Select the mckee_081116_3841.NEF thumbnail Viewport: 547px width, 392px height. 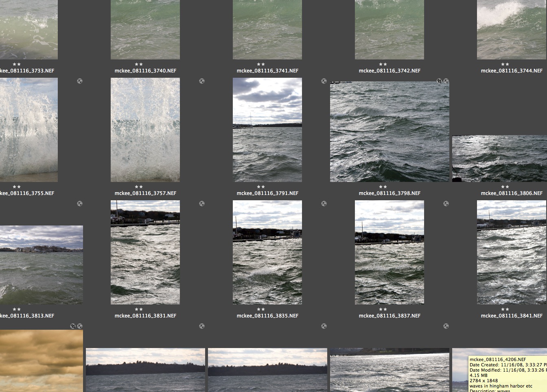coord(512,252)
